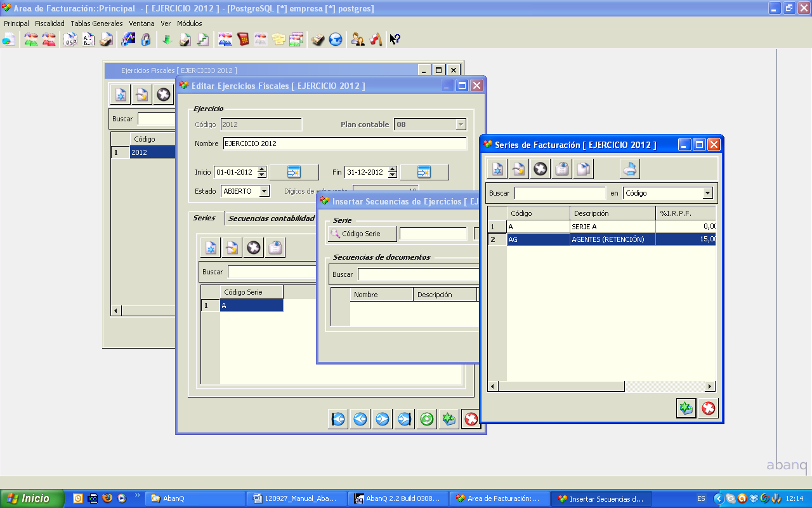View selected record in Series de Facturación

click(x=562, y=169)
